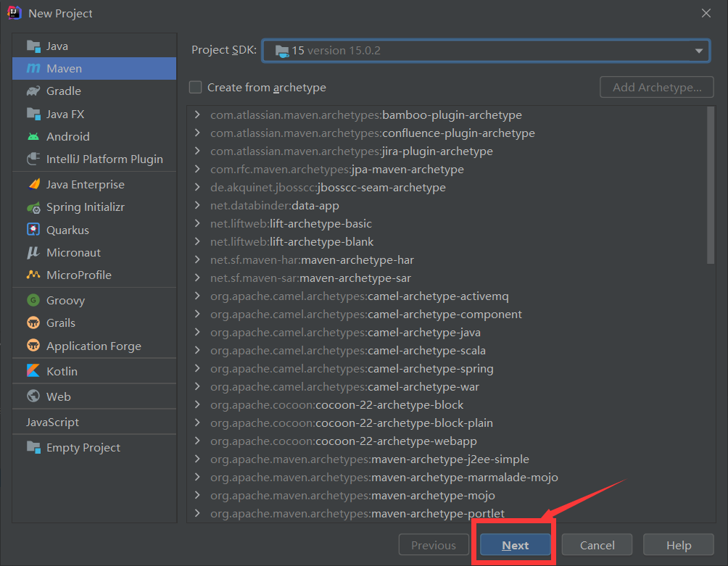Click the SDK folder icon in dropdown
This screenshot has width=728, height=566.
282,51
